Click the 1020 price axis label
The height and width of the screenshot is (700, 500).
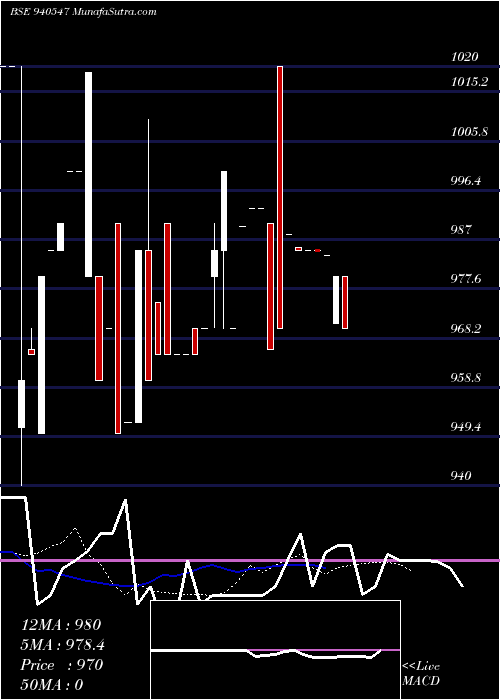[465, 57]
